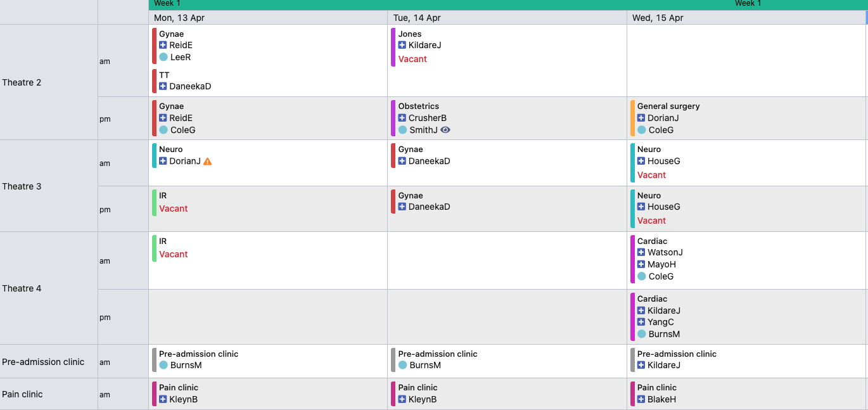Click the Vacant slot in Theatre 4 IR
868x410 pixels.
tap(173, 254)
